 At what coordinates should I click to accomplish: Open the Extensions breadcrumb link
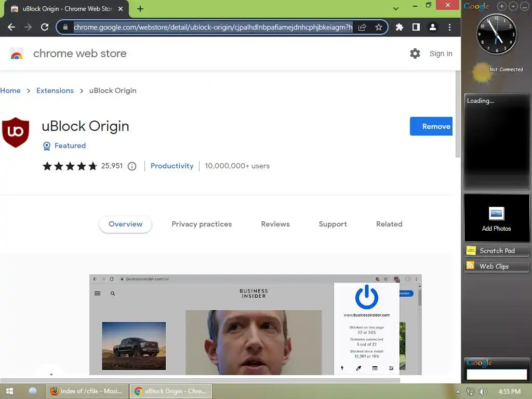click(55, 90)
